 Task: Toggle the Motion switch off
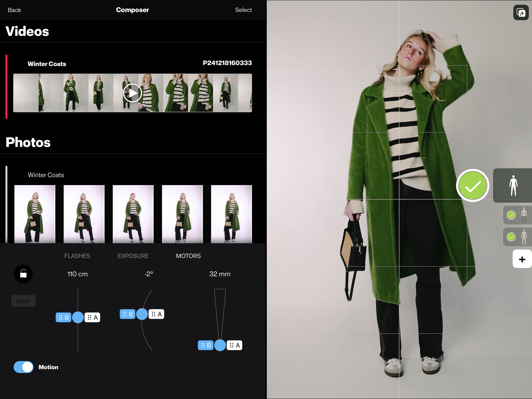coord(24,367)
